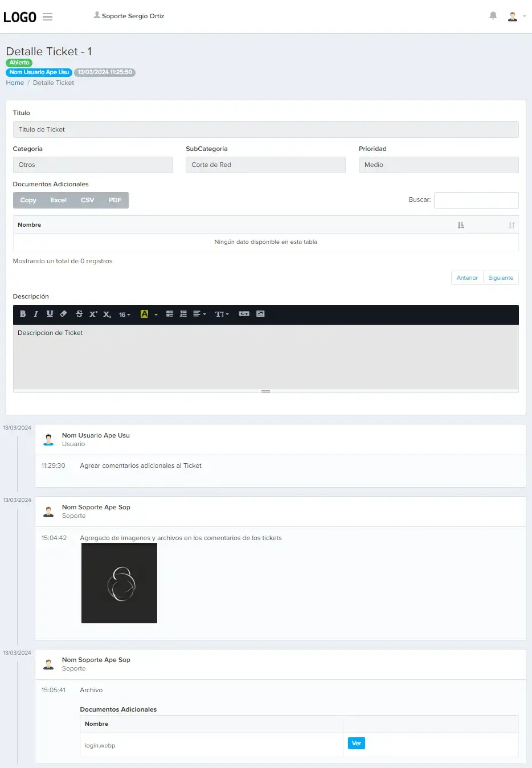The width and height of the screenshot is (532, 768).
Task: Open the line height dropdown
Action: [x=222, y=314]
